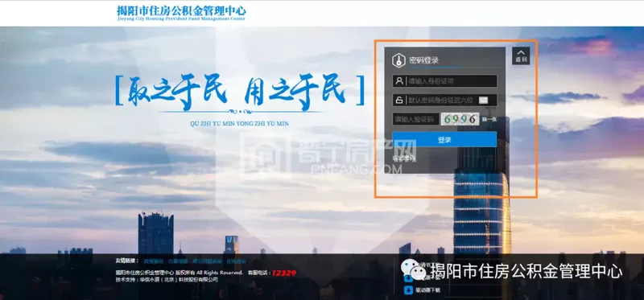
Task: Click the 版权所有 All Rights Reserved text
Action: tap(210, 273)
